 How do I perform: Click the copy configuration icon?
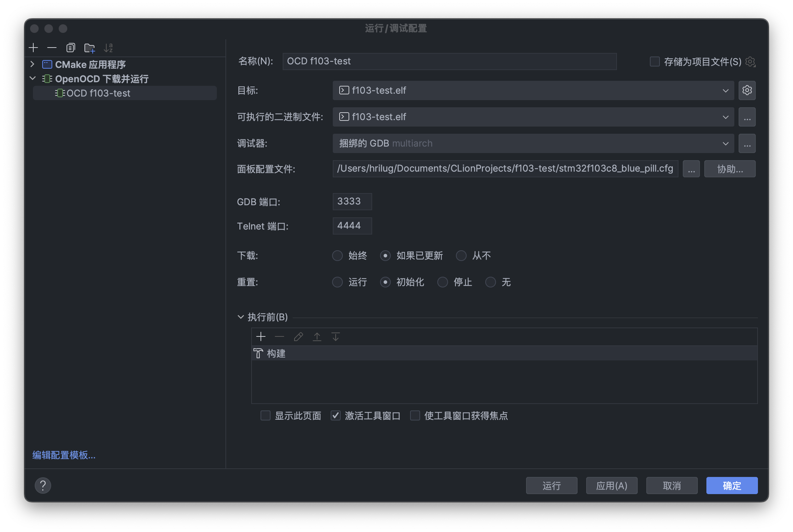(70, 48)
